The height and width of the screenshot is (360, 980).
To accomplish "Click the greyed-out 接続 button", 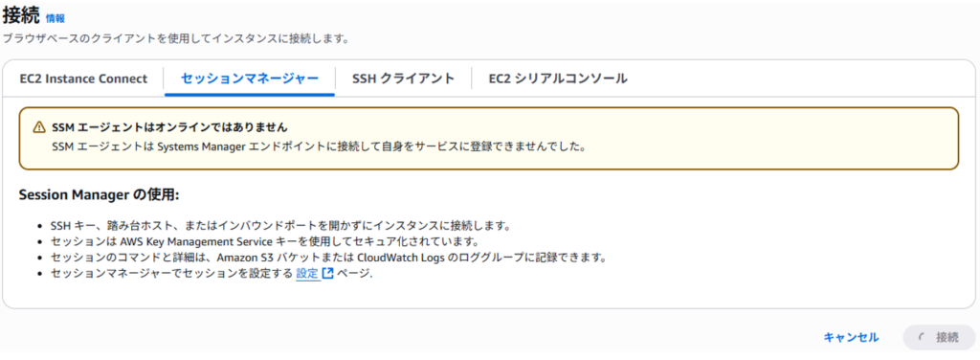I will [940, 337].
